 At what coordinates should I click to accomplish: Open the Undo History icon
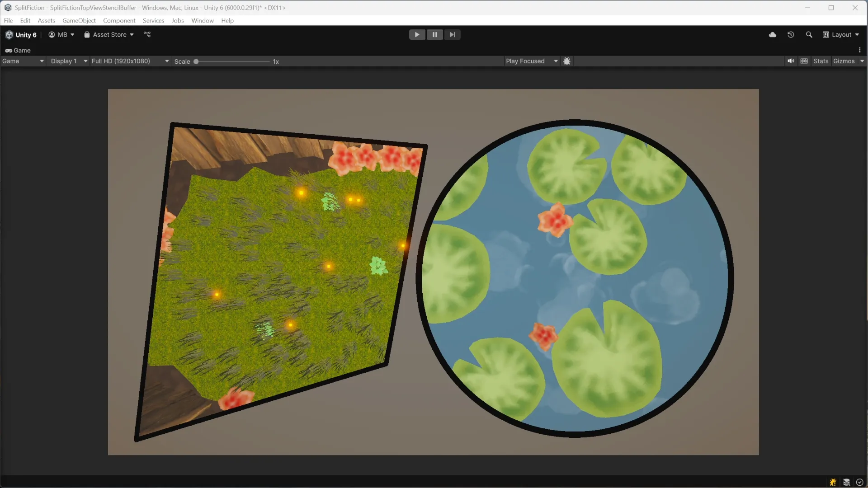[x=791, y=35]
